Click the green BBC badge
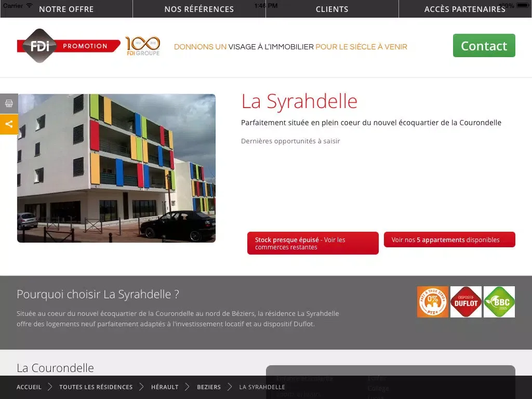 click(499, 302)
